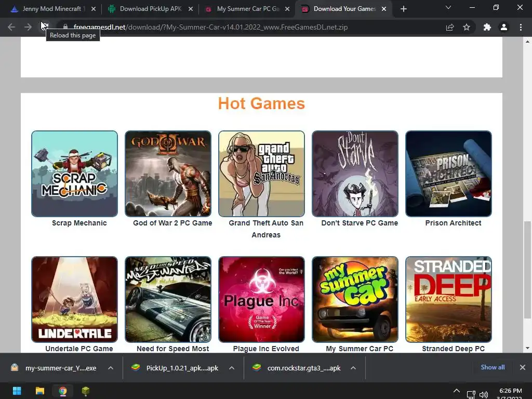Open My Summer Car cover image

(x=355, y=299)
